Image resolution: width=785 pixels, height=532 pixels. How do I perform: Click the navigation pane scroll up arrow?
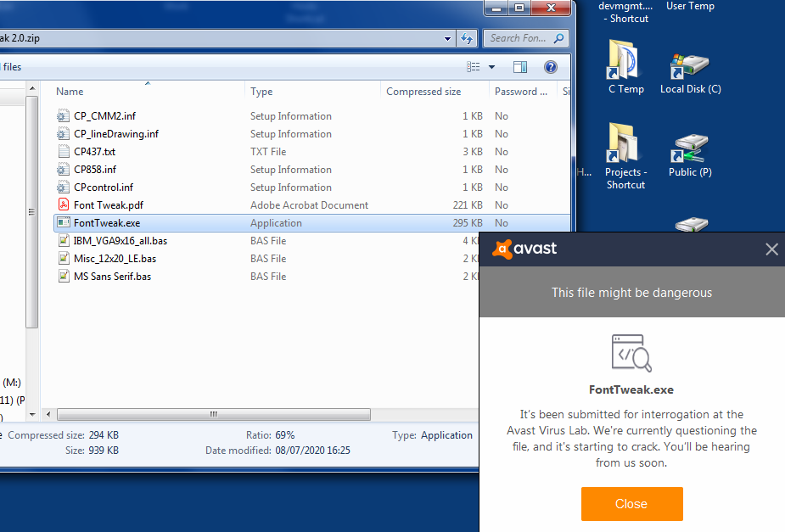pyautogui.click(x=32, y=88)
